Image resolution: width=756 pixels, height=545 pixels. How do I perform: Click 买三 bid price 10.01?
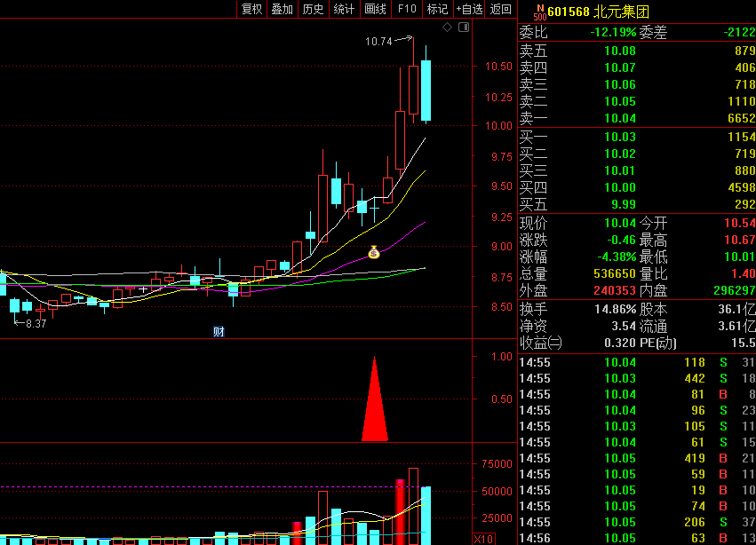tap(619, 170)
